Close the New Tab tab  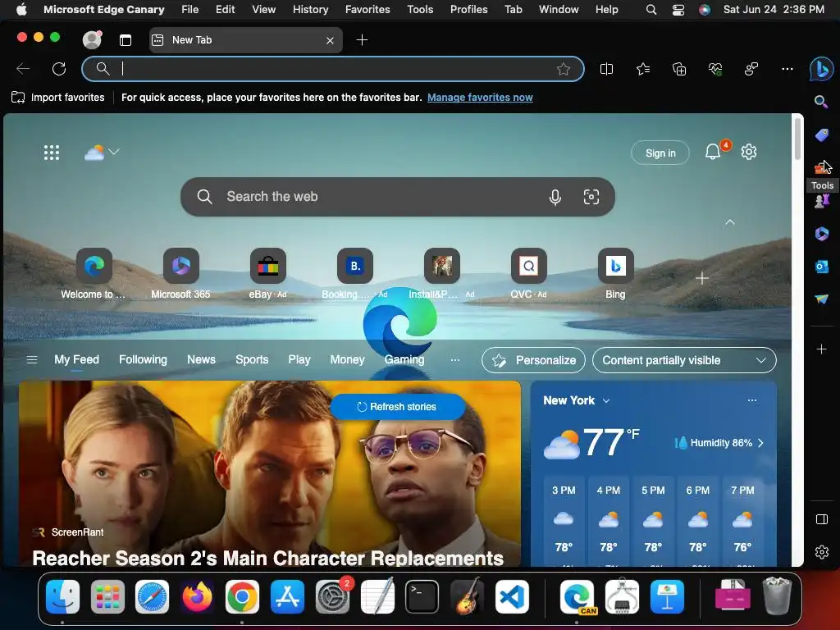coord(330,40)
